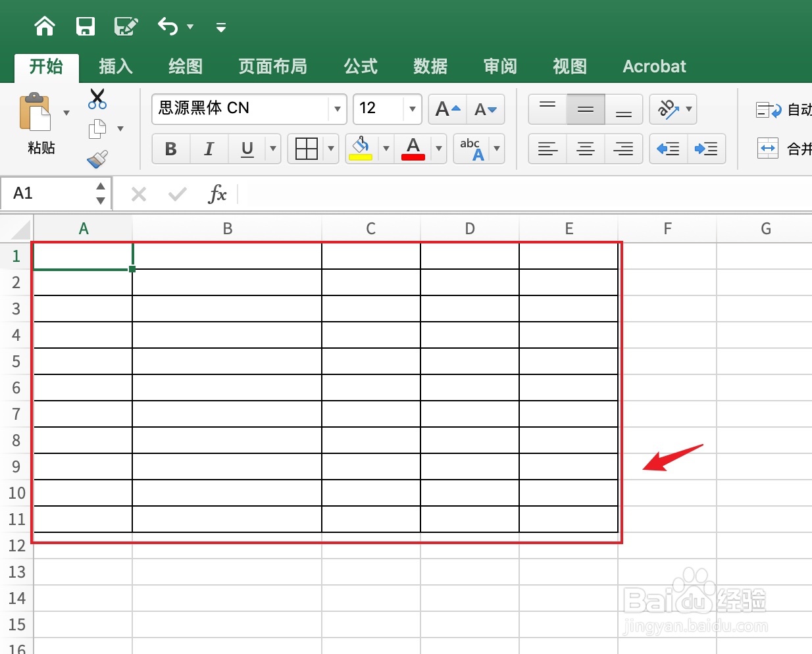
Task: Set bottom vertical alignment
Action: point(624,109)
